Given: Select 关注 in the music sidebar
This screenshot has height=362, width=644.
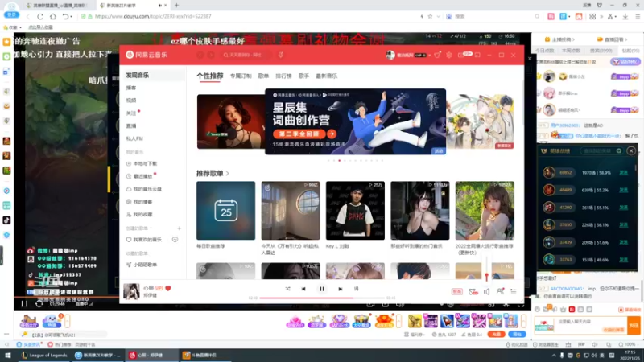Looking at the screenshot, I should (131, 113).
